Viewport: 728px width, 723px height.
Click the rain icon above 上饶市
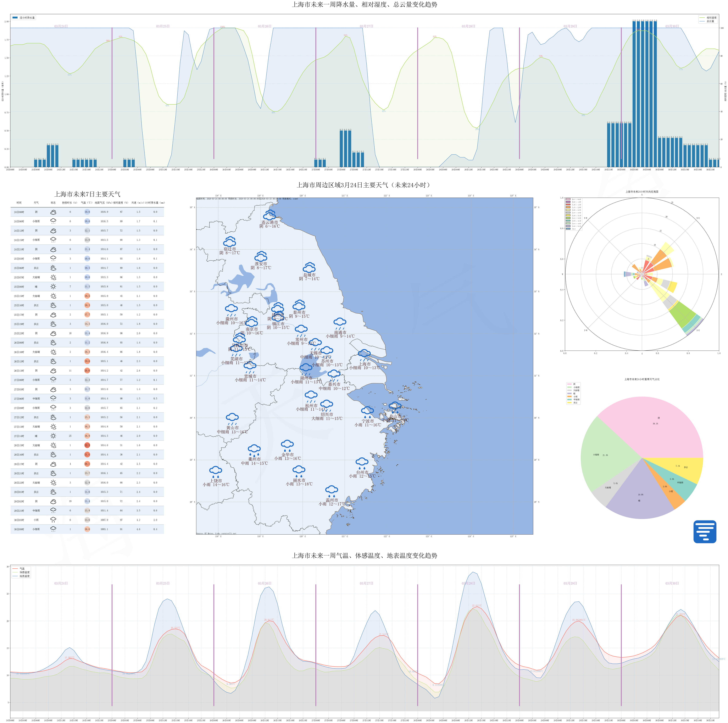[x=216, y=471]
